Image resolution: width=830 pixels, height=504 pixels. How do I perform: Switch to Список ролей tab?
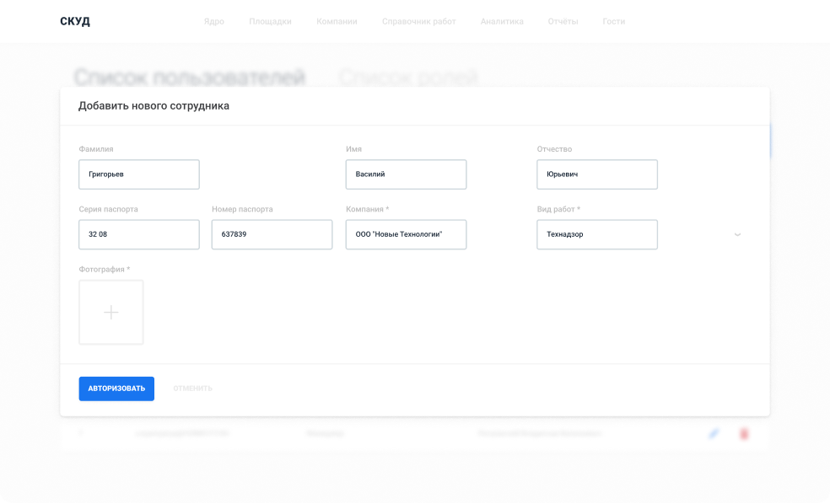click(408, 78)
